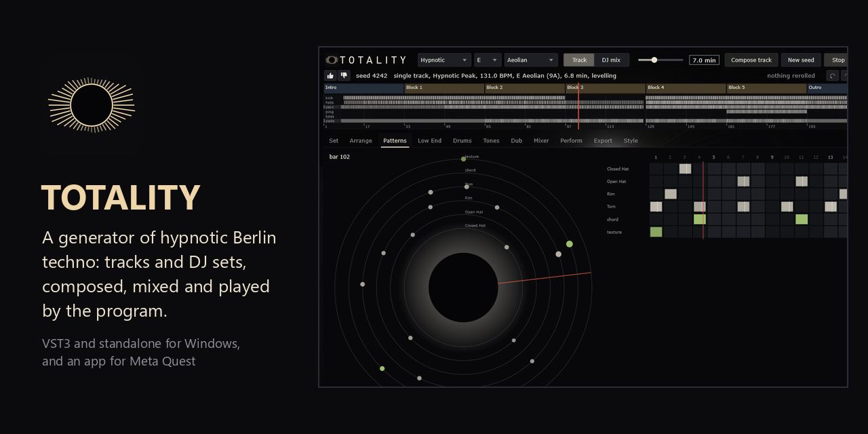The height and width of the screenshot is (434, 868).
Task: Open the Set tab
Action: [x=334, y=141]
